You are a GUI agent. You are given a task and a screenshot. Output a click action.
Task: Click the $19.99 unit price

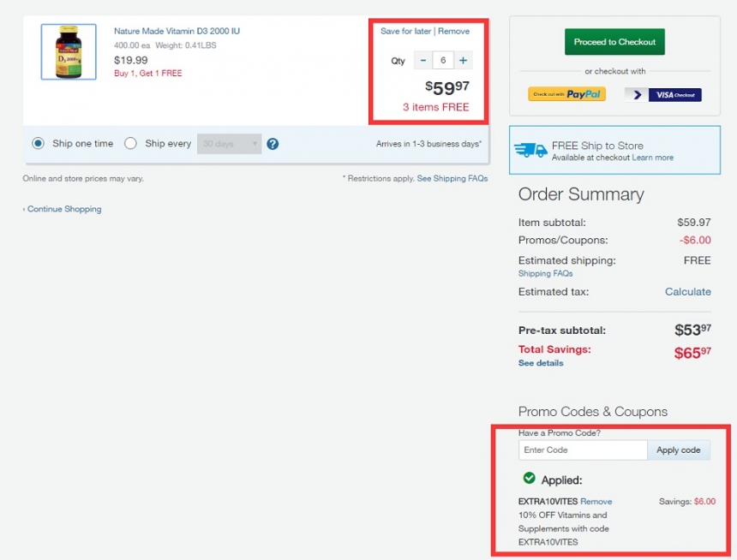pos(130,60)
